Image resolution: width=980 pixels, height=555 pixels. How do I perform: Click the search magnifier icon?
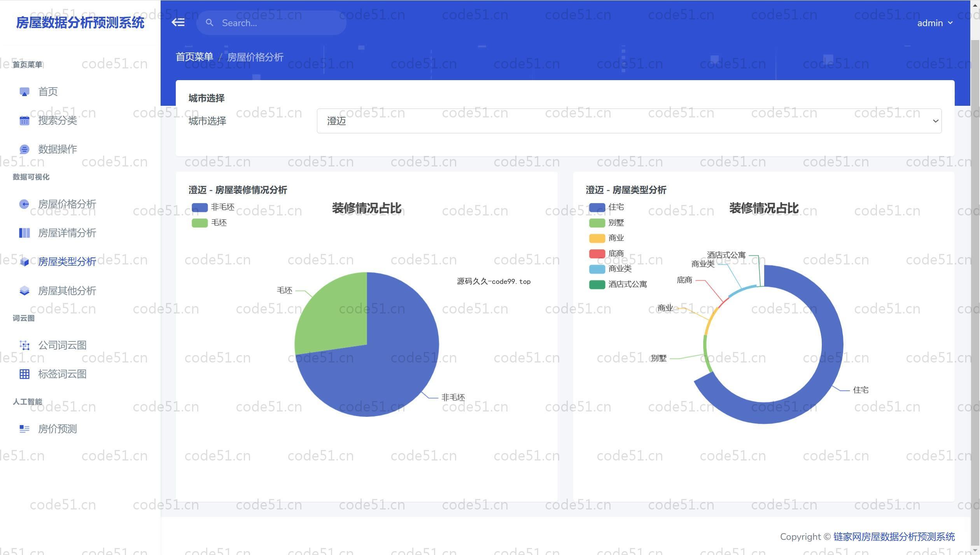click(210, 23)
